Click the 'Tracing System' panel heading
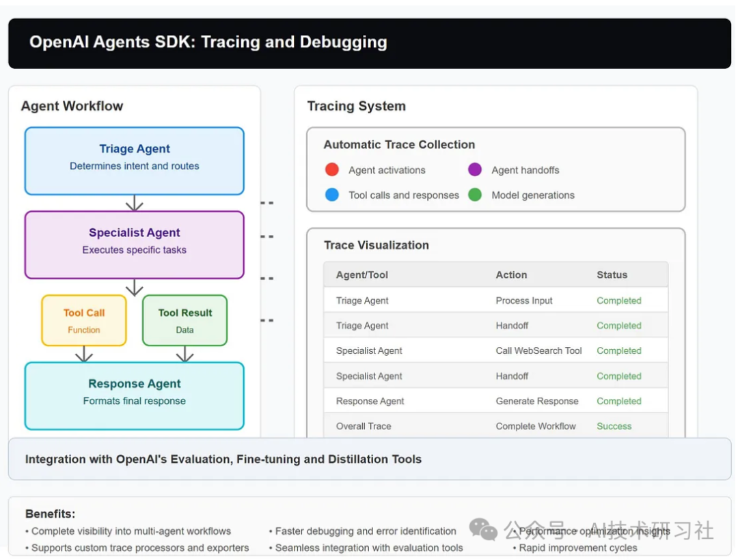 [356, 106]
